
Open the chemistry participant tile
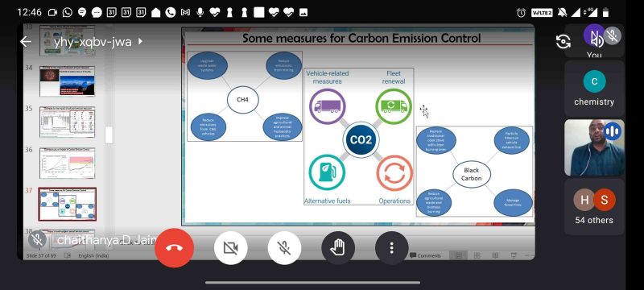click(x=594, y=88)
